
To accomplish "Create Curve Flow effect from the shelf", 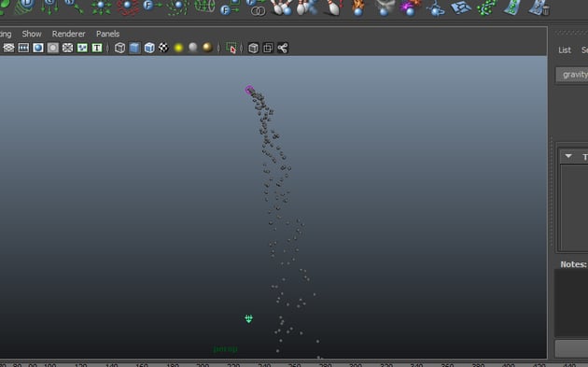I will click(x=487, y=7).
